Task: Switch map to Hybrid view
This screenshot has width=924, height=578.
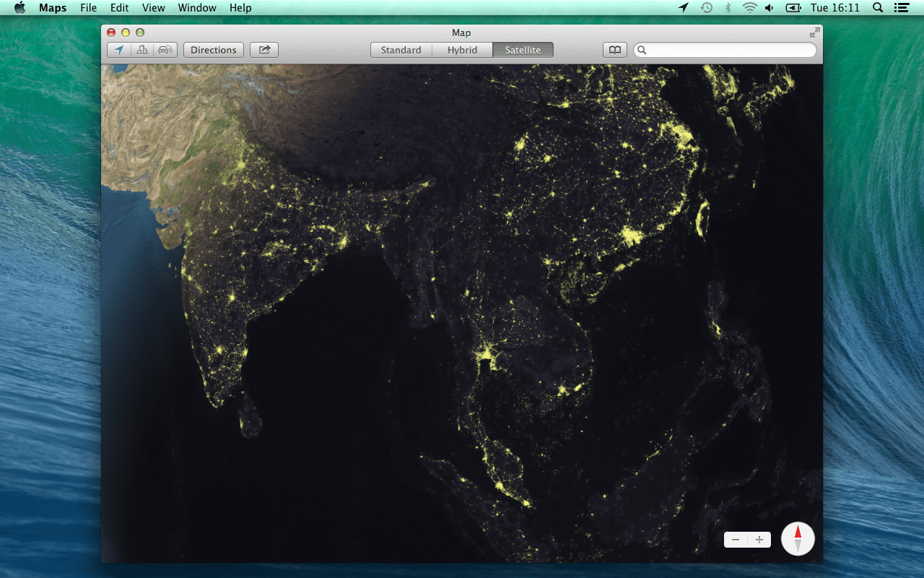Action: 462,50
